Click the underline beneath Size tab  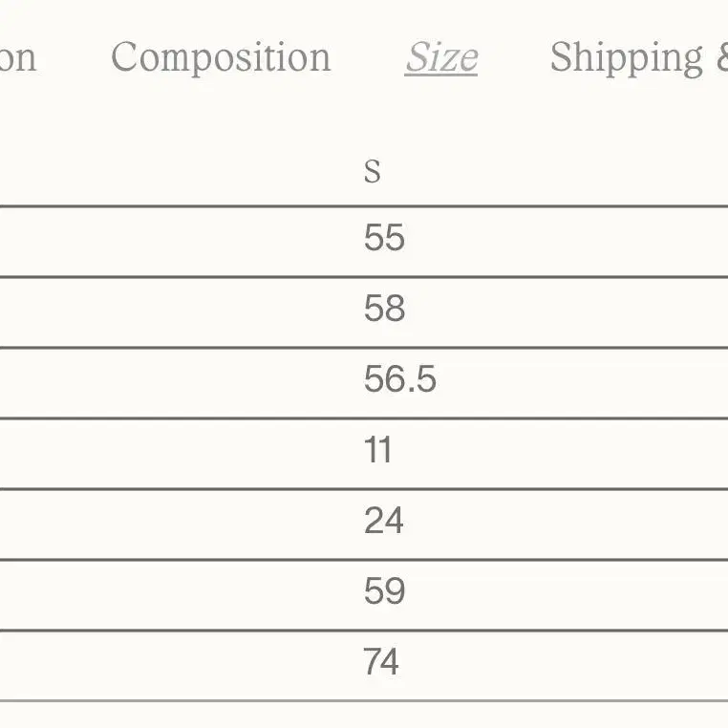tap(441, 74)
